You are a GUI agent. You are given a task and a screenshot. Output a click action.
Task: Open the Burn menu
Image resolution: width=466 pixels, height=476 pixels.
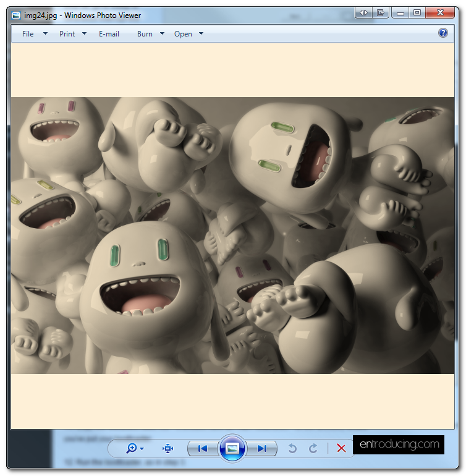145,34
